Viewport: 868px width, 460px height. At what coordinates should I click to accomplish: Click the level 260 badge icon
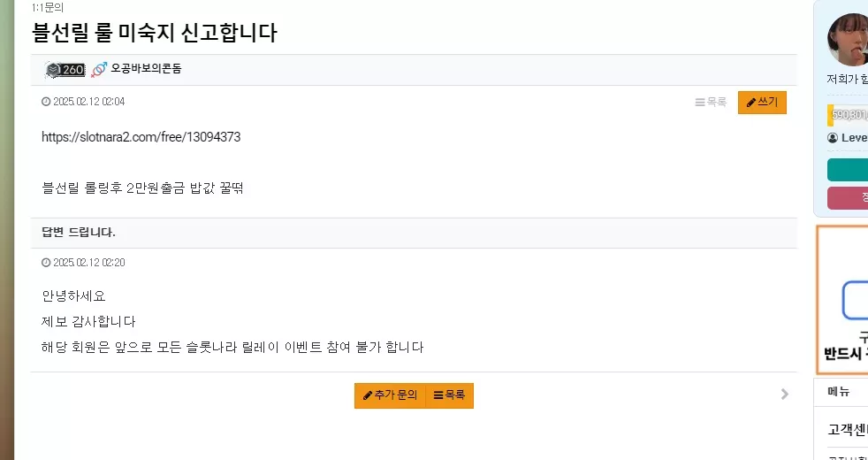tap(65, 69)
